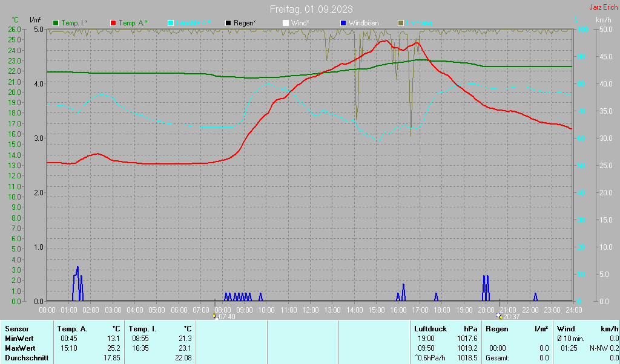The width and height of the screenshot is (620, 364).
Task: Select the Sensor column header
Action: pos(17,329)
